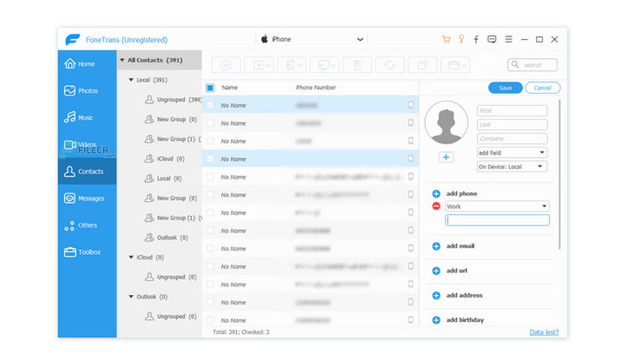Image resolution: width=629 pixels, height=364 pixels.
Task: Collapse the Local (391) tree node
Action: tap(131, 80)
